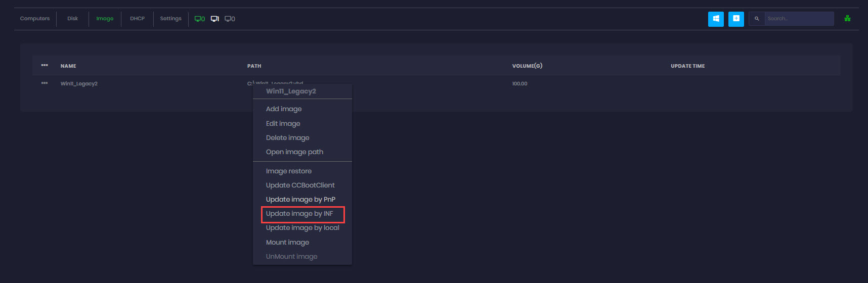Screen dimensions: 868x283
Task: Click the green network topology icon
Action: (x=847, y=19)
